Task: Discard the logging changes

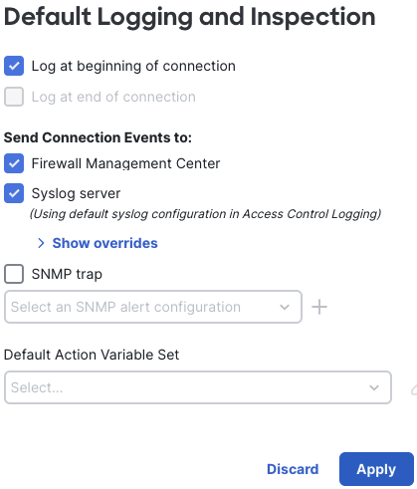Action: tap(293, 469)
